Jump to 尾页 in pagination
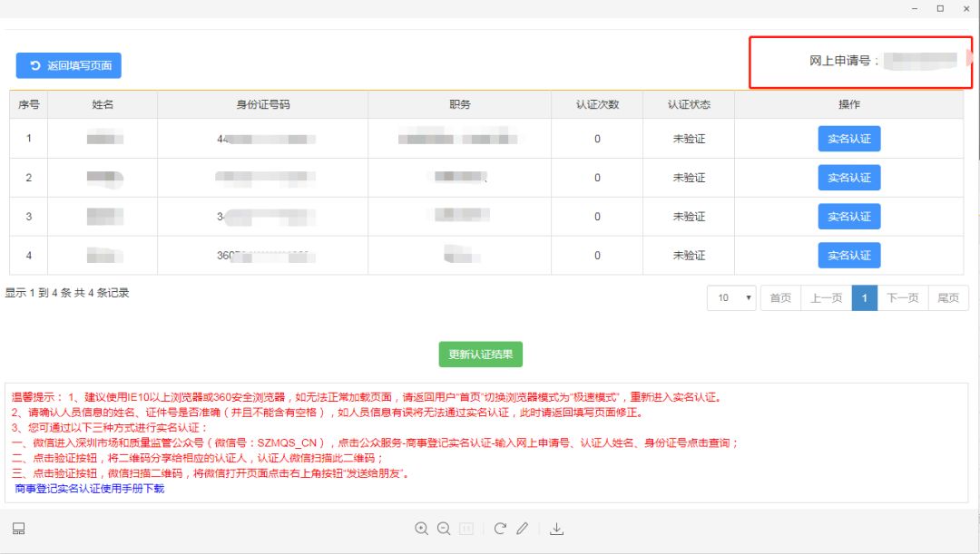Viewport: 980px width, 554px height. pyautogui.click(x=948, y=298)
